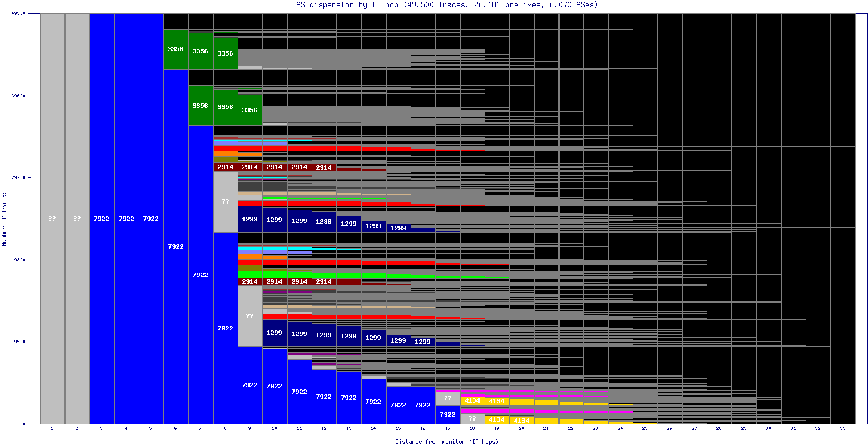Click the dark red 2914 block at hop 8
The image size is (868, 445).
click(x=225, y=167)
